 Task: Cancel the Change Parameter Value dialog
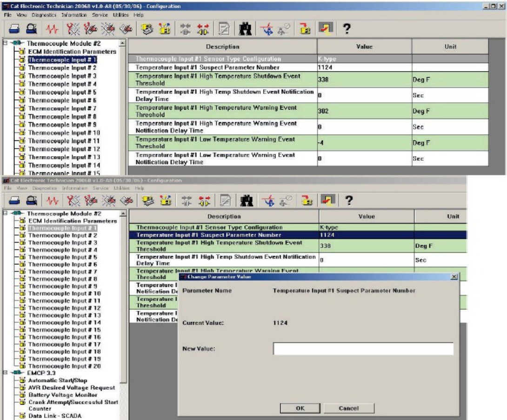pyautogui.click(x=349, y=408)
